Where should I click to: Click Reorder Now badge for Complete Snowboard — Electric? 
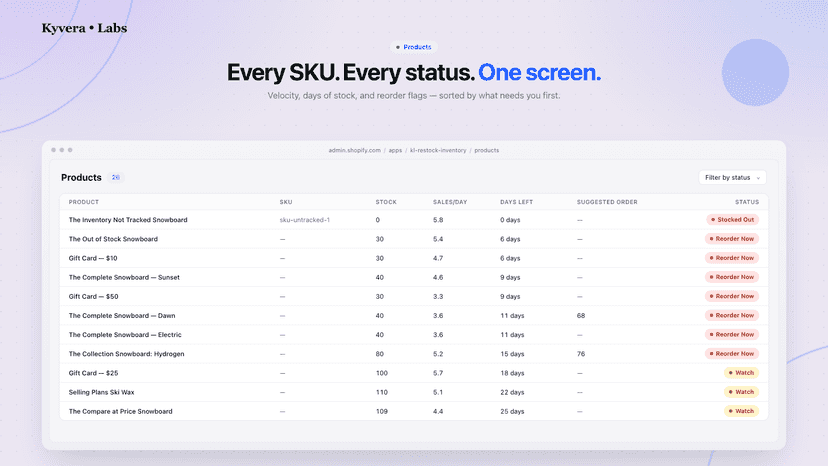click(732, 334)
